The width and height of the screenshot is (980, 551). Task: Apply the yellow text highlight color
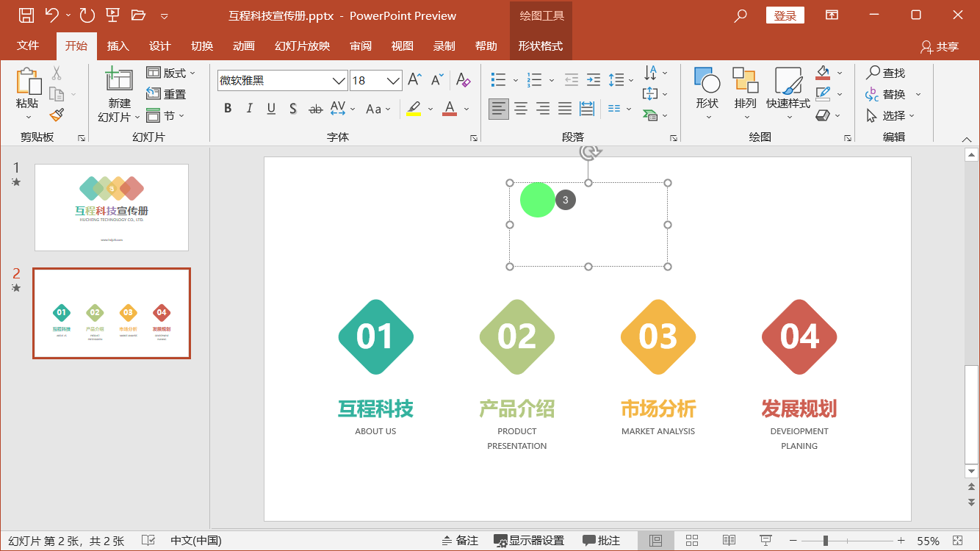tap(414, 109)
